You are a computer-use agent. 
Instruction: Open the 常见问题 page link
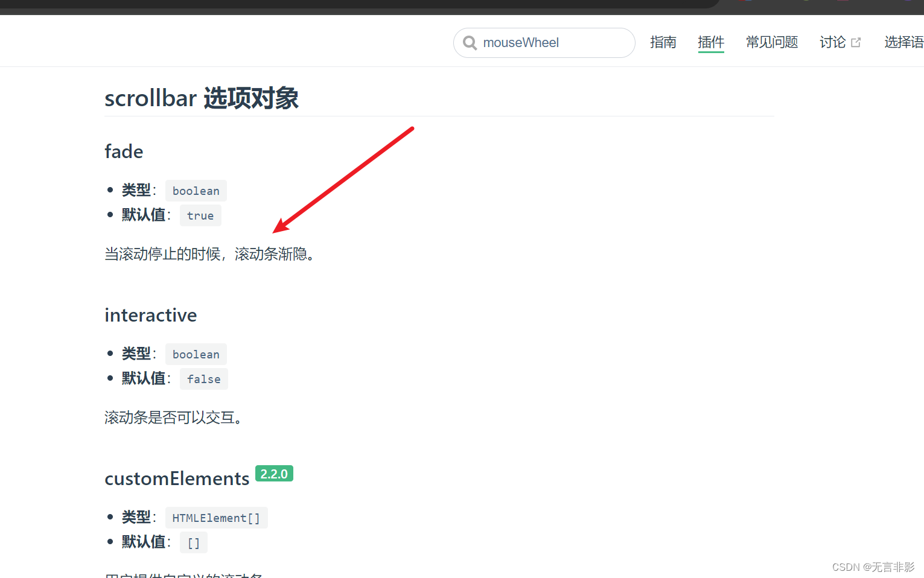(771, 42)
